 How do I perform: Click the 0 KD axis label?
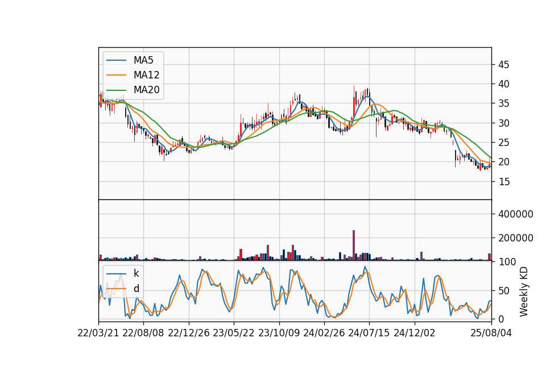coord(500,319)
